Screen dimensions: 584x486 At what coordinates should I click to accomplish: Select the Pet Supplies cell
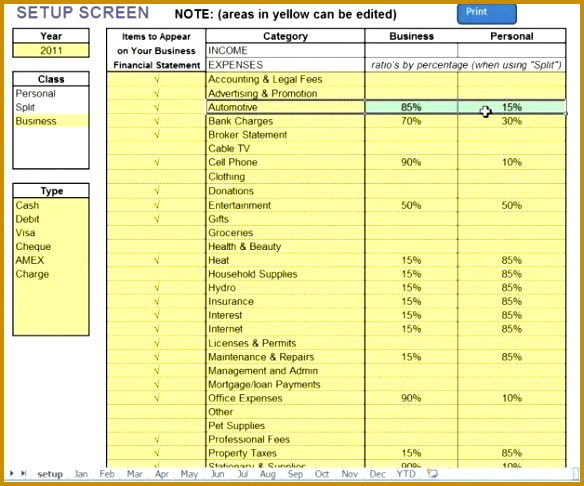285,426
